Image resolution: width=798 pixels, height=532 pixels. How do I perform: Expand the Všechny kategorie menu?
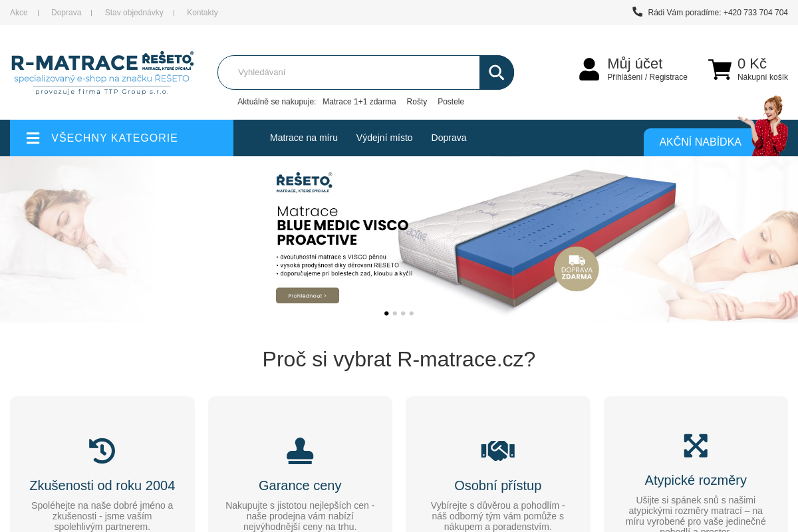tap(122, 138)
